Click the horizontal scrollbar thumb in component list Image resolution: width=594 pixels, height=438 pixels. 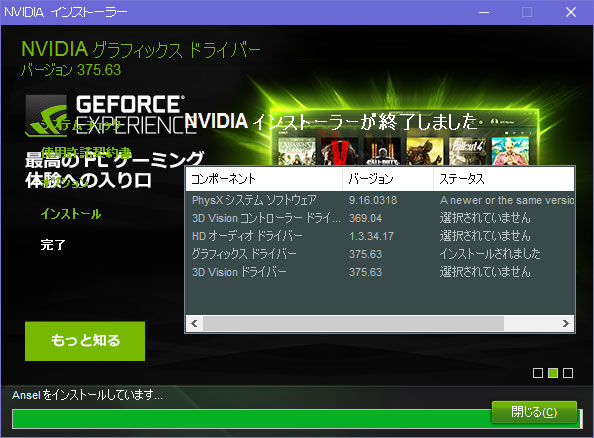pyautogui.click(x=353, y=324)
